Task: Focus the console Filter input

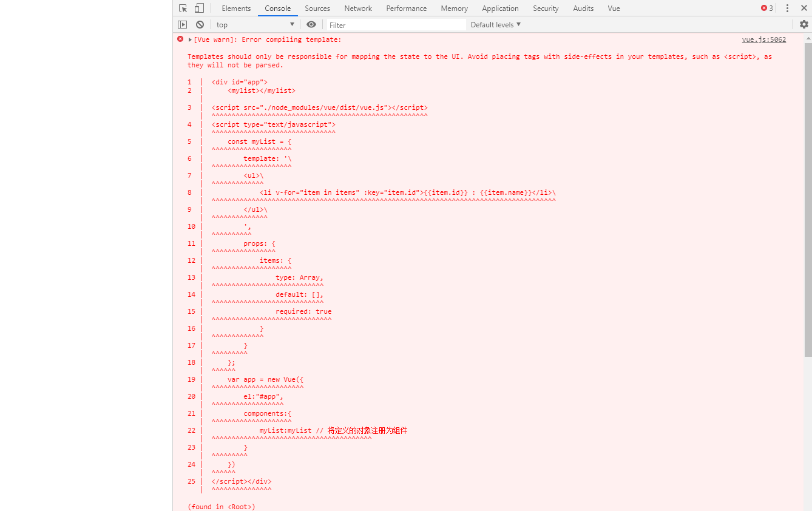Action: pyautogui.click(x=397, y=25)
